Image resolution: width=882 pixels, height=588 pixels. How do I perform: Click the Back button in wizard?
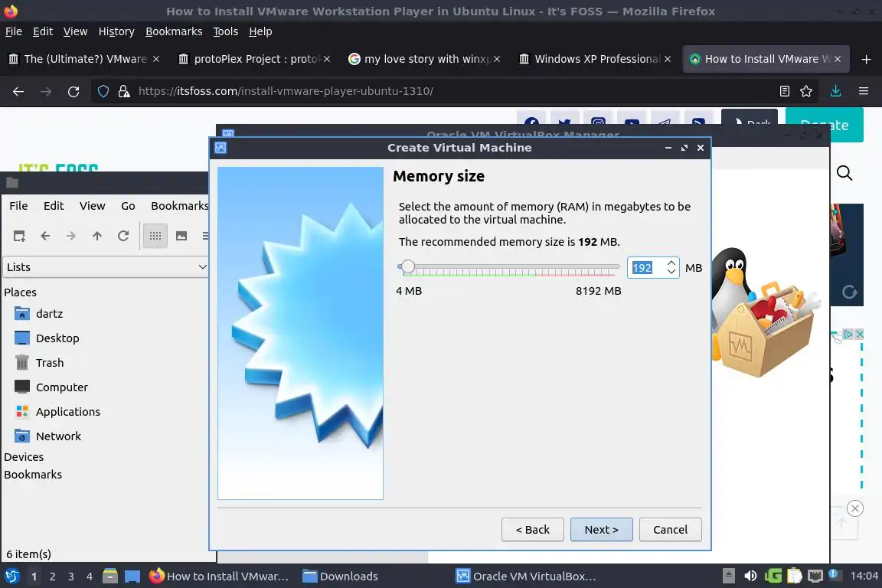[x=533, y=530]
